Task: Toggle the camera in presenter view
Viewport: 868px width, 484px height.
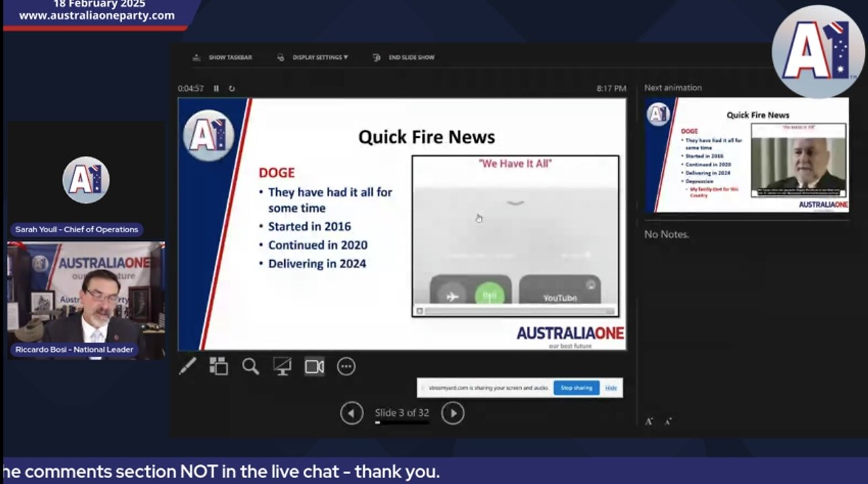Action: (x=314, y=367)
